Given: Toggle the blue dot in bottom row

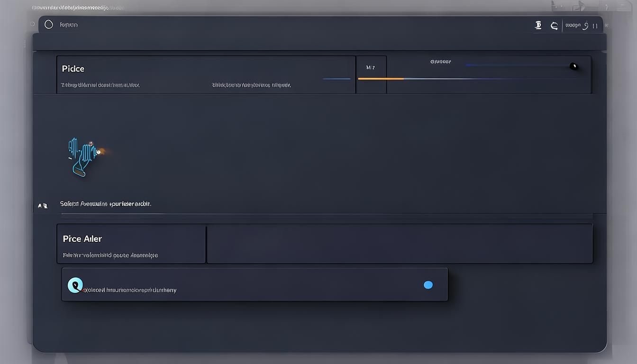Looking at the screenshot, I should tap(428, 285).
